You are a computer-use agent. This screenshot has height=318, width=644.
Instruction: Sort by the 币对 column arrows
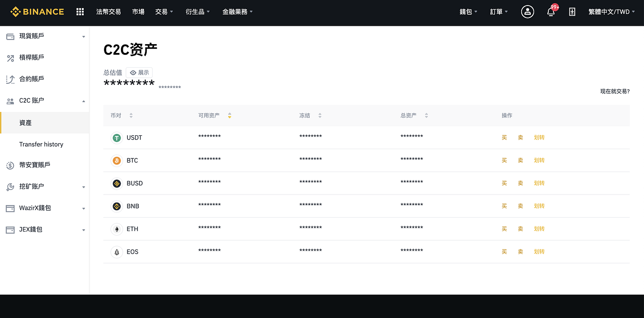click(x=131, y=116)
